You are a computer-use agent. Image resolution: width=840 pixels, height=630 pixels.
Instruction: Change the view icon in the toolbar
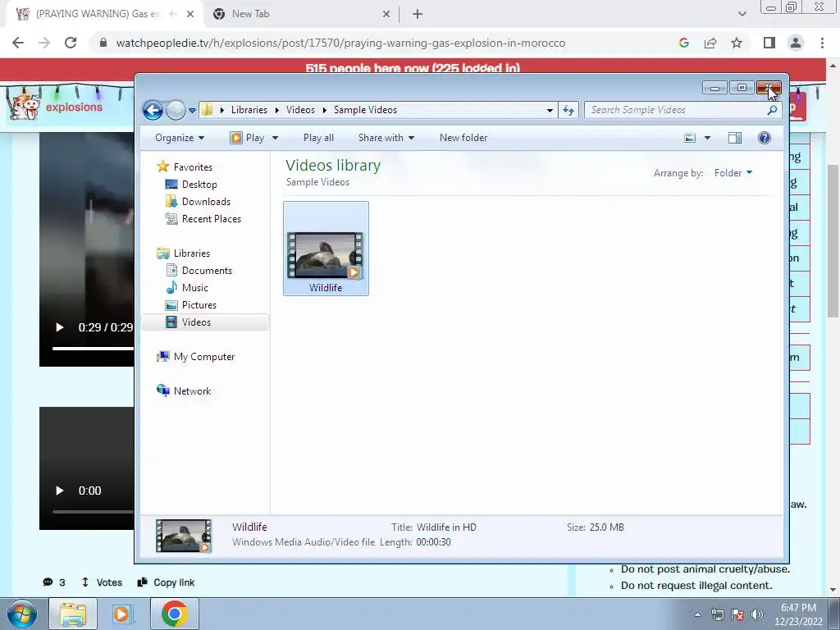(x=690, y=138)
